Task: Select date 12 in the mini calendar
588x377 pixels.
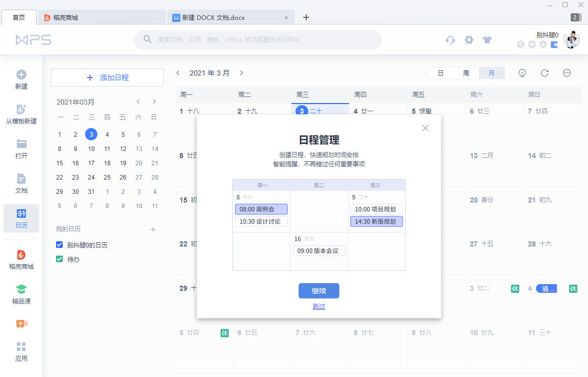Action: point(123,148)
